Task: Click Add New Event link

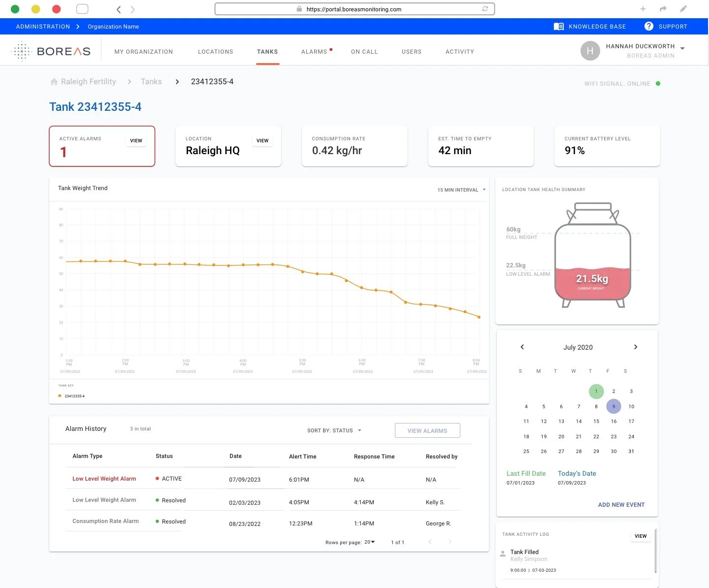Action: (x=621, y=504)
